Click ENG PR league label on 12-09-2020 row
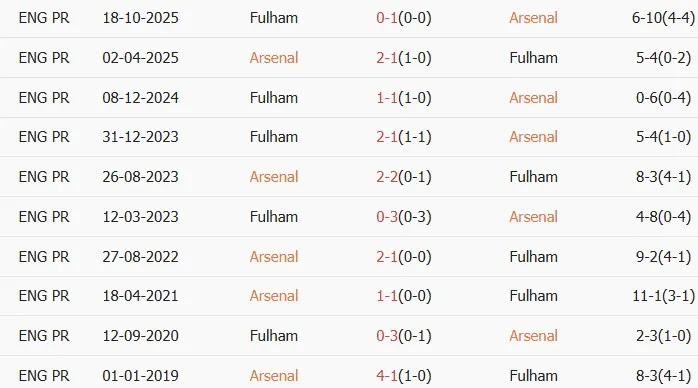 pyautogui.click(x=44, y=336)
